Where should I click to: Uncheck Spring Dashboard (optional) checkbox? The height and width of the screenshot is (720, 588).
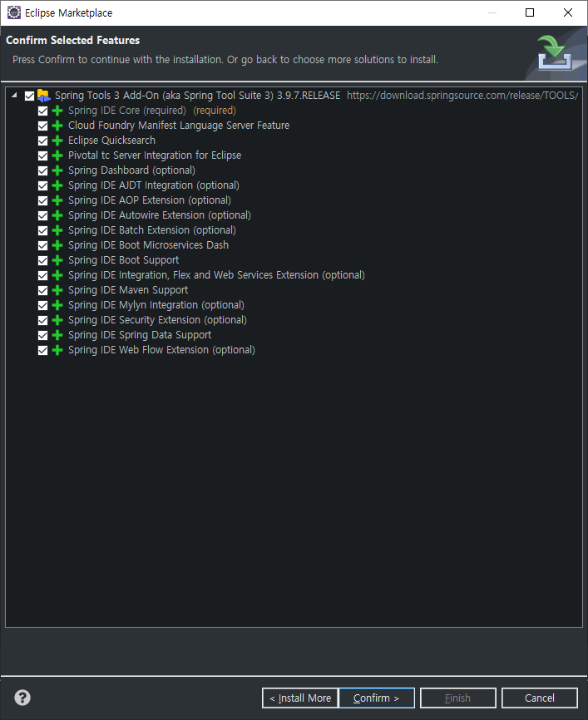point(42,170)
